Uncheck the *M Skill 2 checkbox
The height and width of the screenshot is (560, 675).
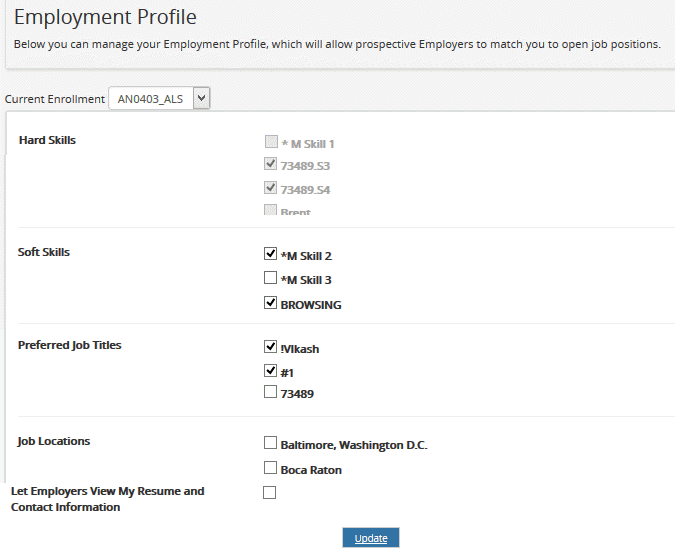click(270, 254)
